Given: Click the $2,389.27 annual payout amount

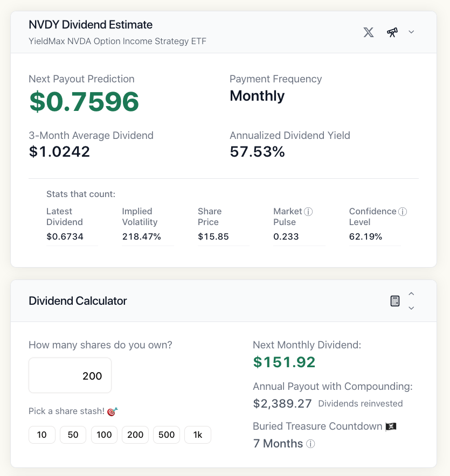Looking at the screenshot, I should tap(282, 404).
